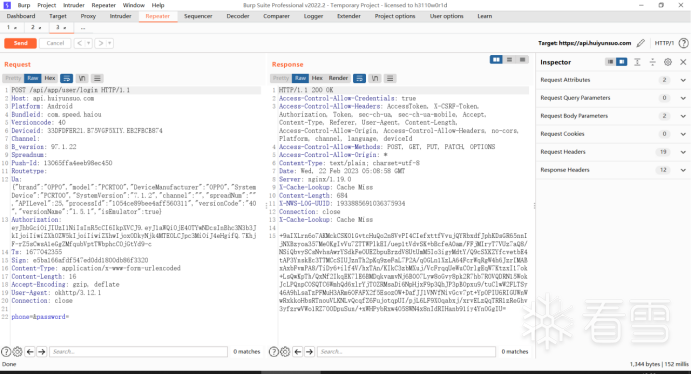Open request search help icon
The height and width of the screenshot is (374, 692).
click(6, 351)
